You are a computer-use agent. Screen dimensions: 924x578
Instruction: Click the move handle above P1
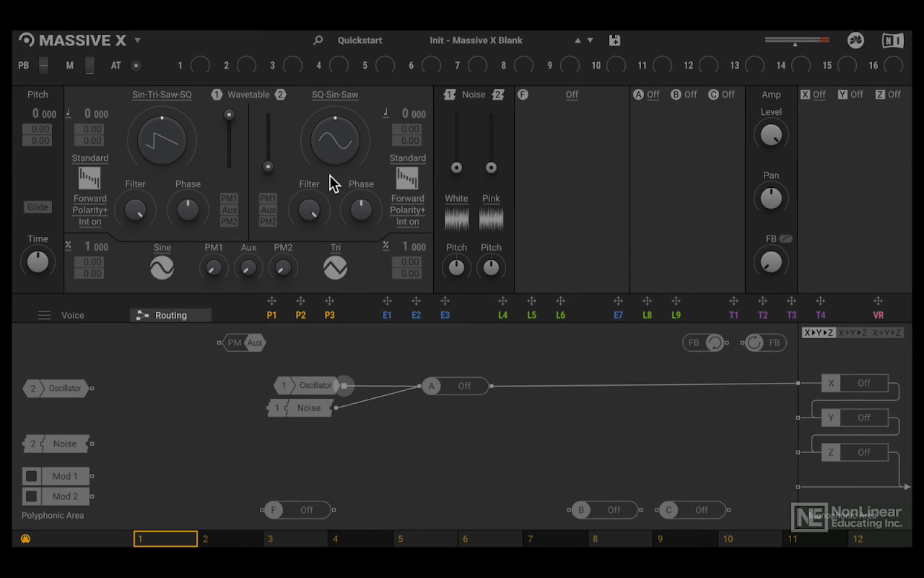pos(271,301)
